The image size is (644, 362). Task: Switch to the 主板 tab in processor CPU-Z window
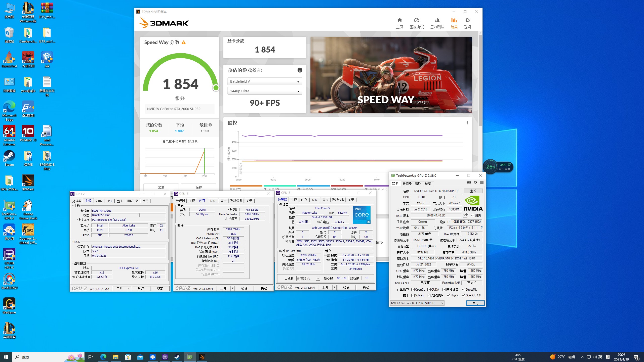click(x=294, y=200)
